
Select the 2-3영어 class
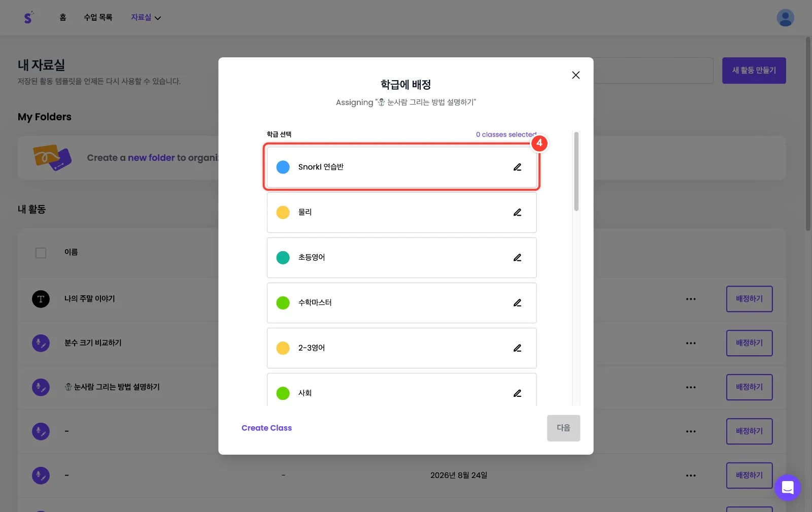click(x=401, y=348)
